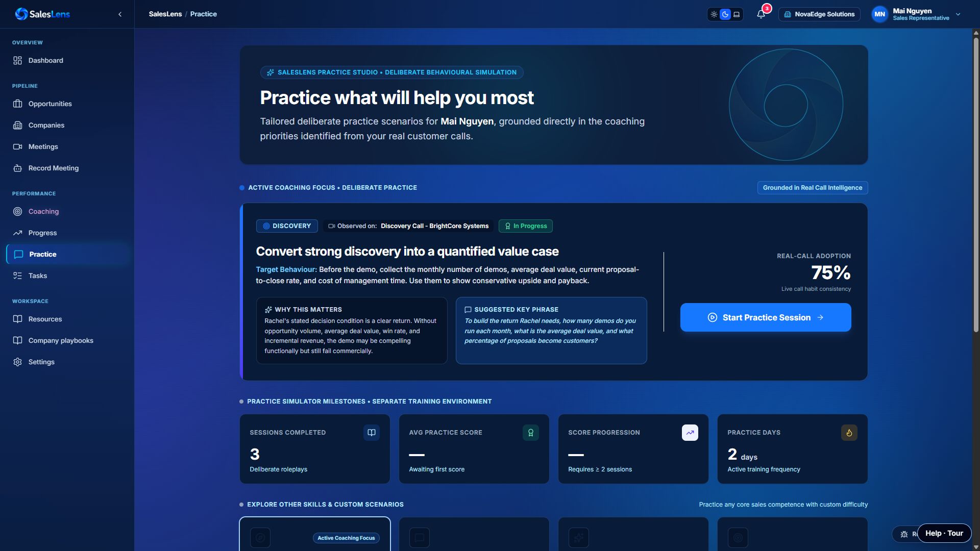
Task: Click the Avg Practice Score badge icon
Action: [x=531, y=433]
